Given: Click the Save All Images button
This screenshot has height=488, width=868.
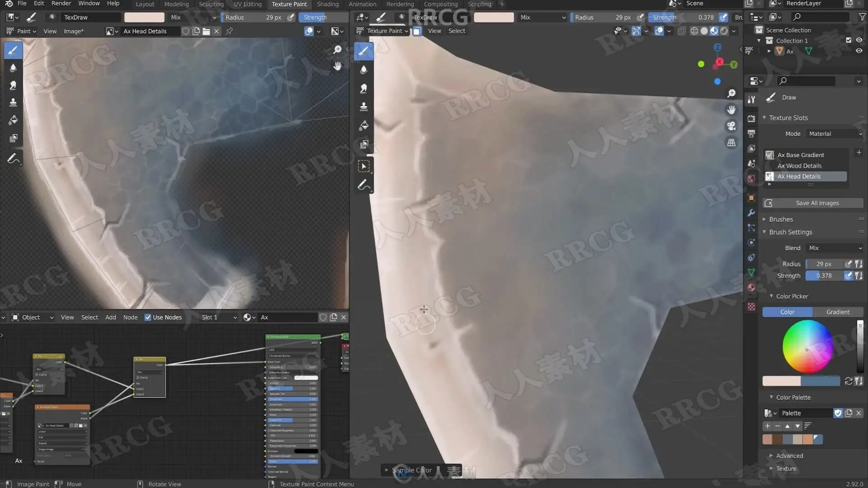Looking at the screenshot, I should (813, 203).
